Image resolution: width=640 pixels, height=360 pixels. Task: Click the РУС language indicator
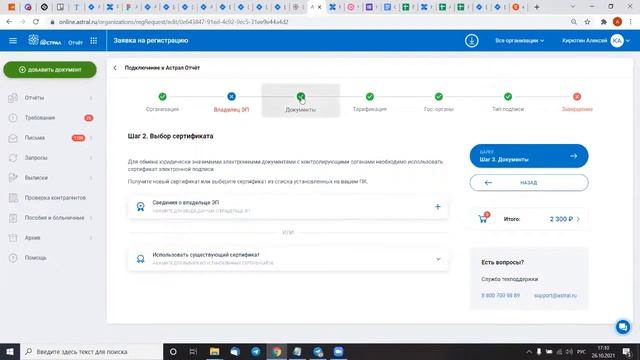(582, 351)
